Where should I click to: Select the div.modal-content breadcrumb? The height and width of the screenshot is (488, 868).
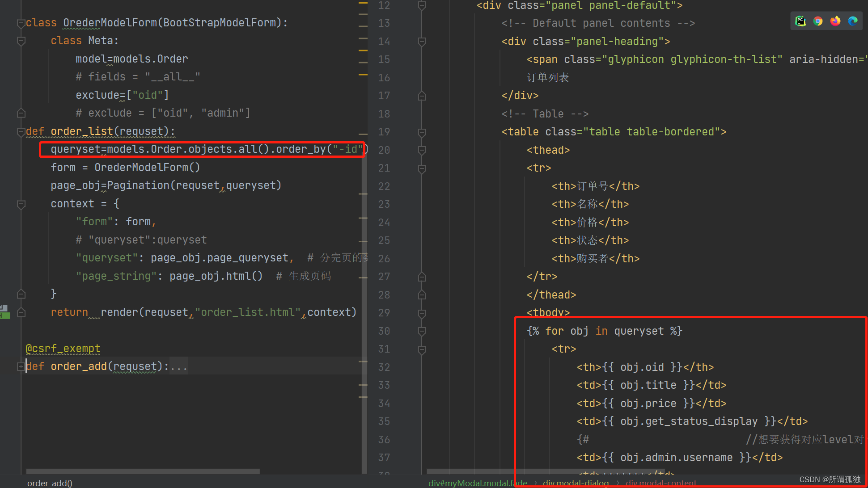click(661, 483)
